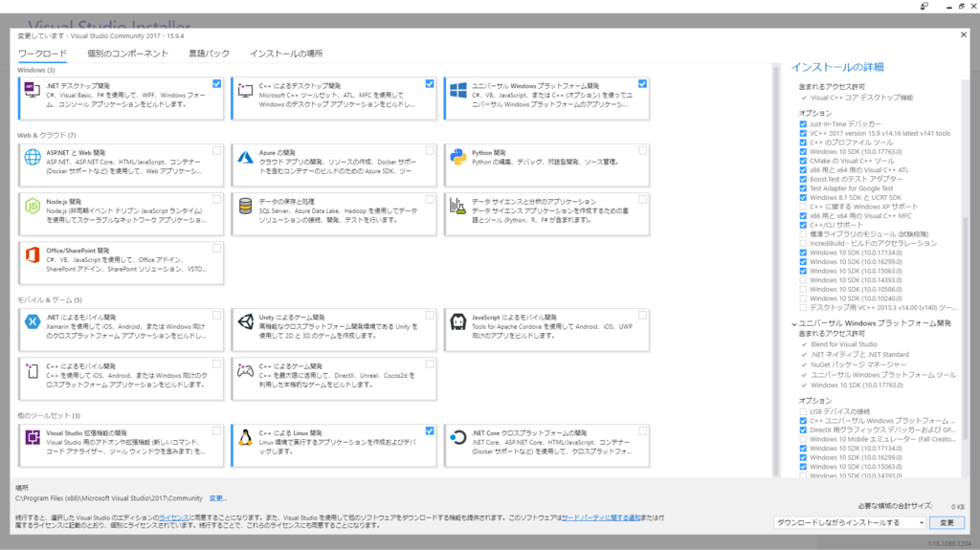Open the ダウンロードしながらインストールする dropdown

[x=850, y=522]
